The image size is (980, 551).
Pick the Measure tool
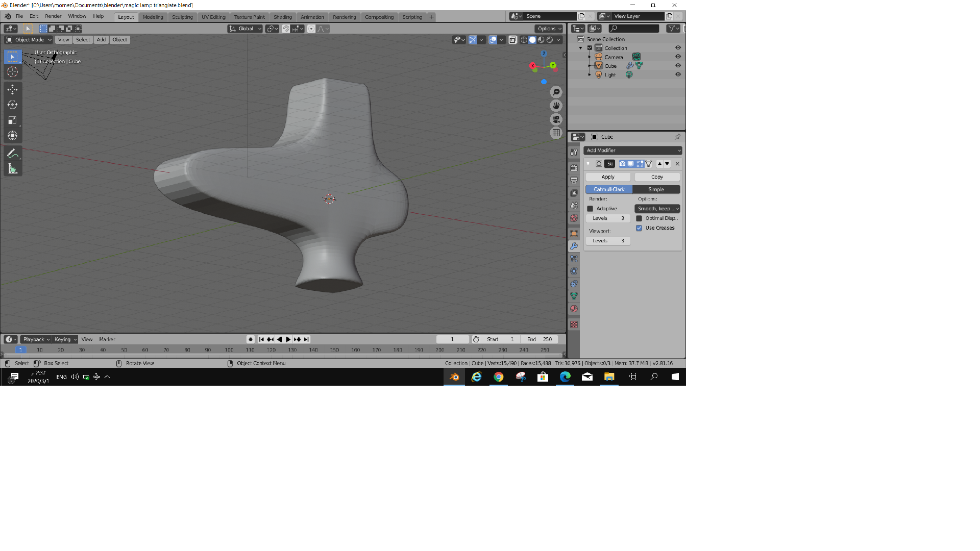pyautogui.click(x=13, y=168)
